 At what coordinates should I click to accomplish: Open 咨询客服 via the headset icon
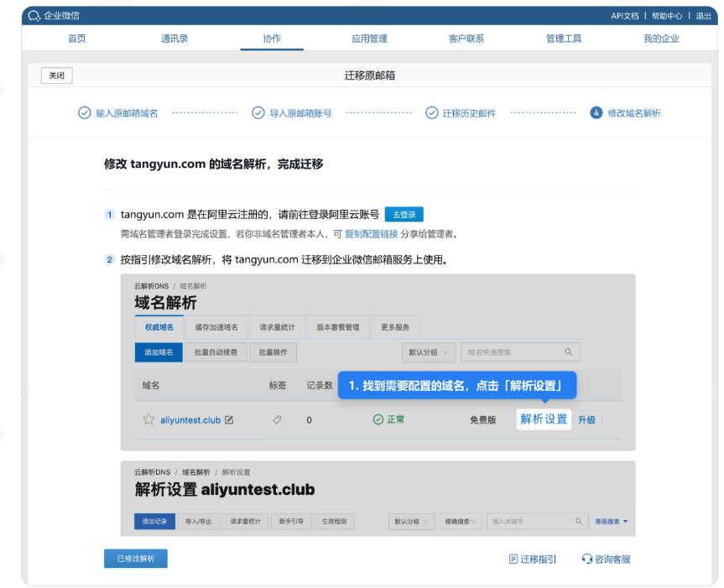586,559
